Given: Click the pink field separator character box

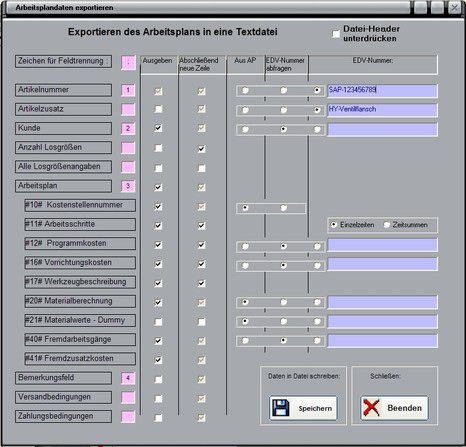Looking at the screenshot, I should 128,62.
